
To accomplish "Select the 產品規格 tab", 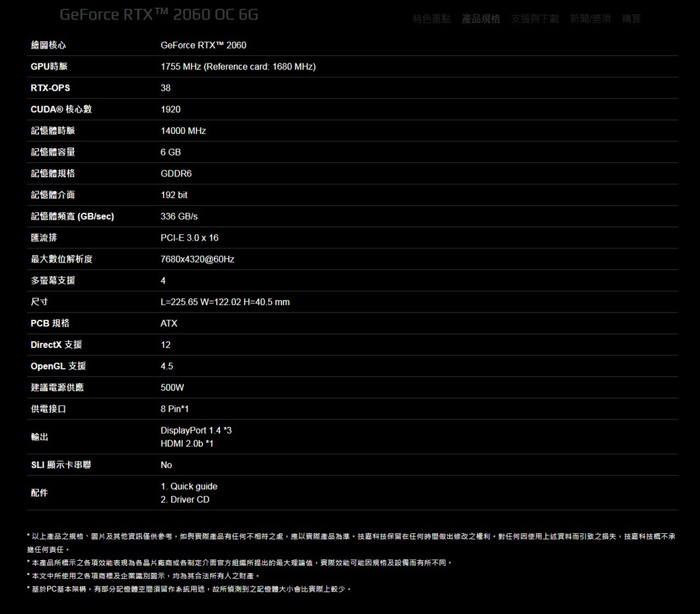I will coord(481,19).
